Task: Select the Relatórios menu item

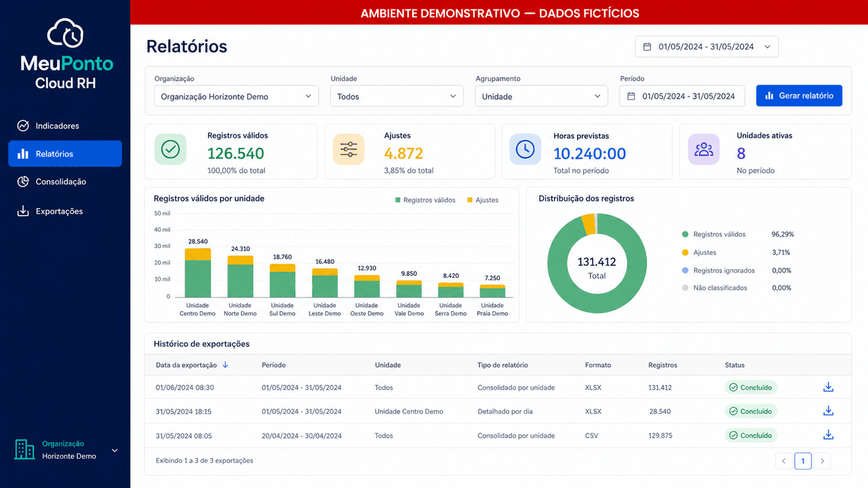Action: point(65,154)
